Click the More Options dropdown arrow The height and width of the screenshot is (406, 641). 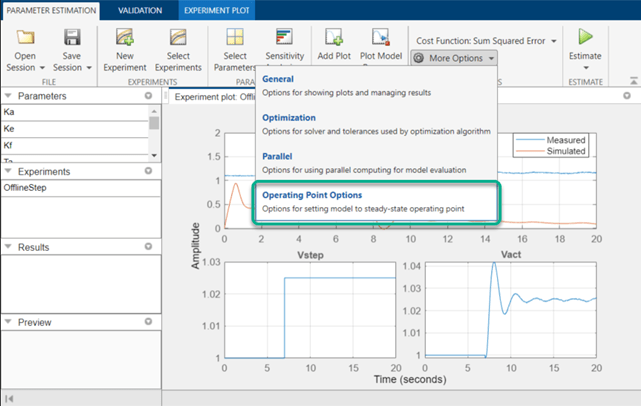(x=491, y=58)
